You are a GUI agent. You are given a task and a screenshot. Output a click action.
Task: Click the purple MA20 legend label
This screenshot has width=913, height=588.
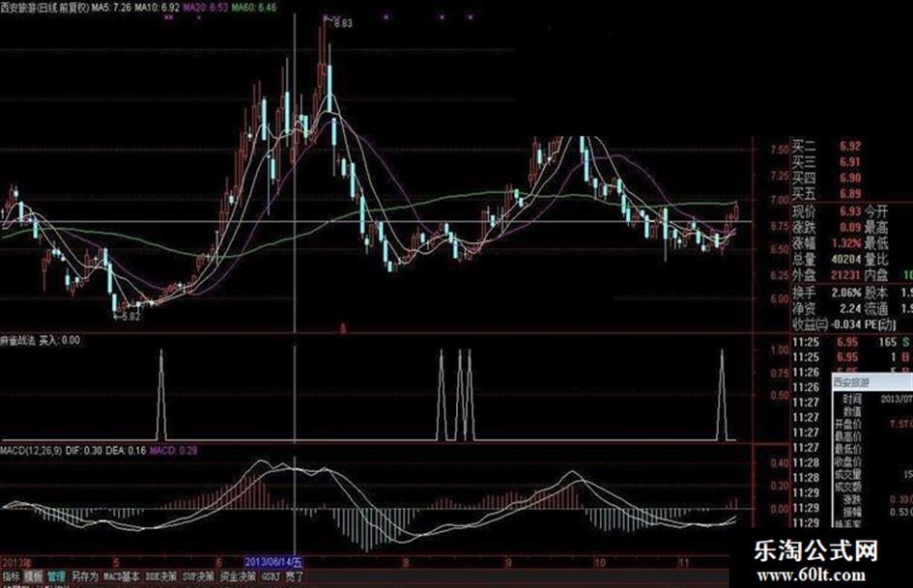coord(205,8)
